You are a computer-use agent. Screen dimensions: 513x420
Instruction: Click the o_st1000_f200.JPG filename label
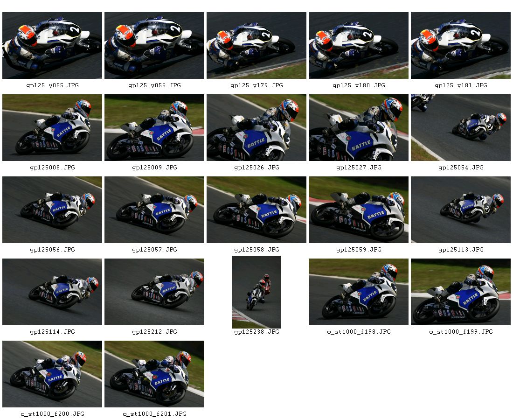coord(52,414)
